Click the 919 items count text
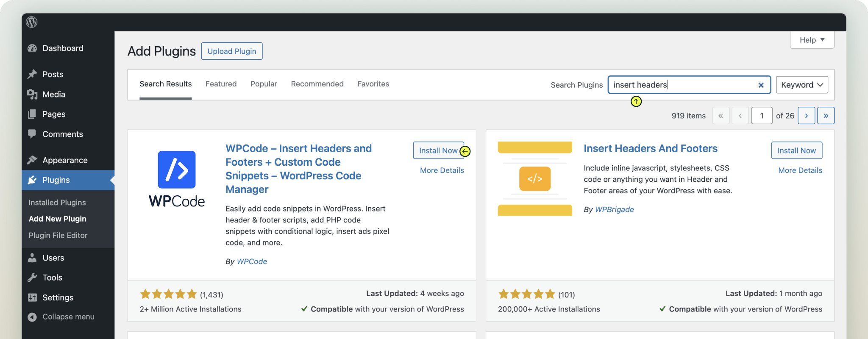Image resolution: width=868 pixels, height=339 pixels. 689,116
